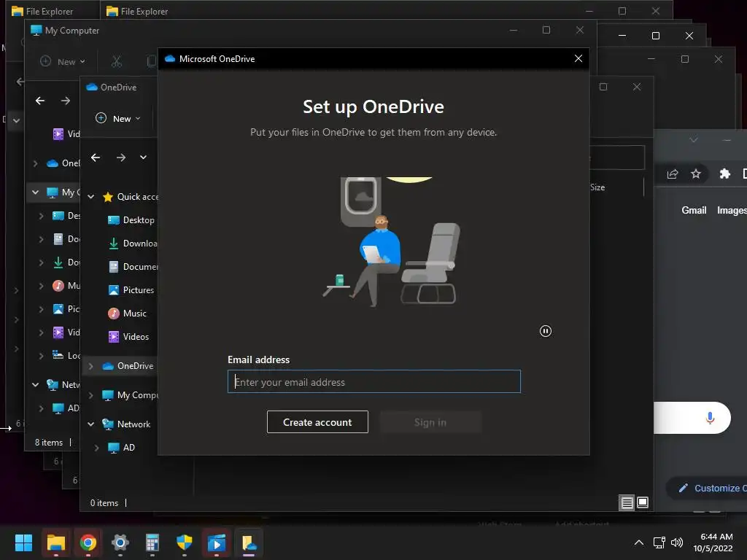The image size is (747, 560).
Task: Select Pictures under Quick access
Action: click(x=131, y=290)
